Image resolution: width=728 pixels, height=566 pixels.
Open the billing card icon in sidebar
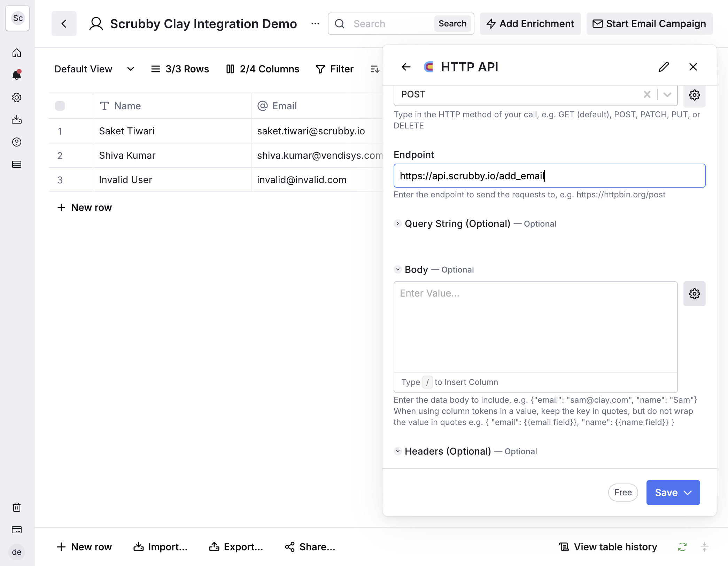tap(17, 530)
